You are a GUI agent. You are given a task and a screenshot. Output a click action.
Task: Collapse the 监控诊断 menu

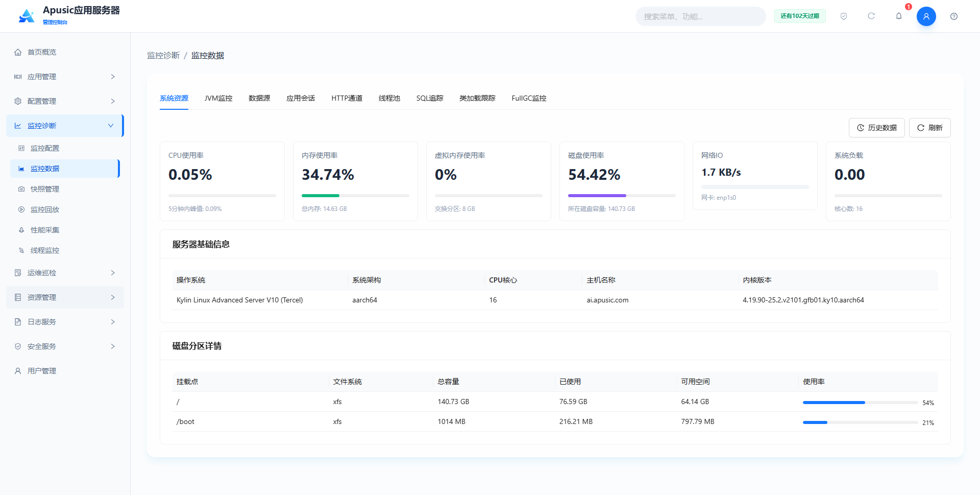pyautogui.click(x=65, y=126)
